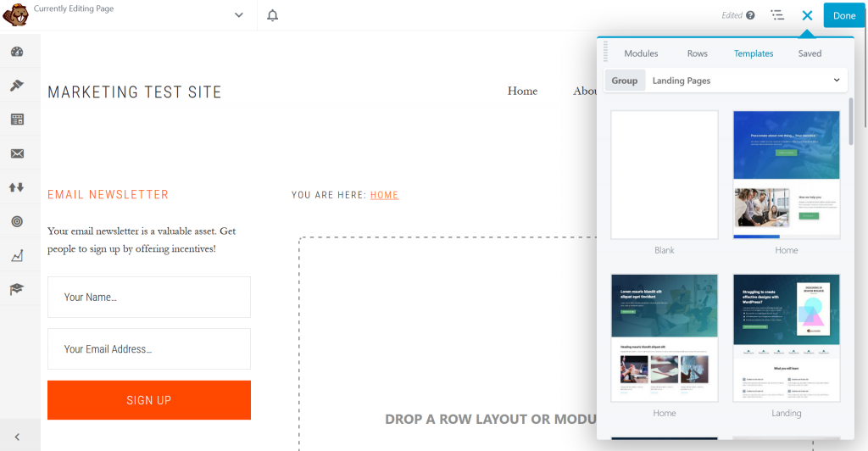Open the Saved tab

[810, 53]
